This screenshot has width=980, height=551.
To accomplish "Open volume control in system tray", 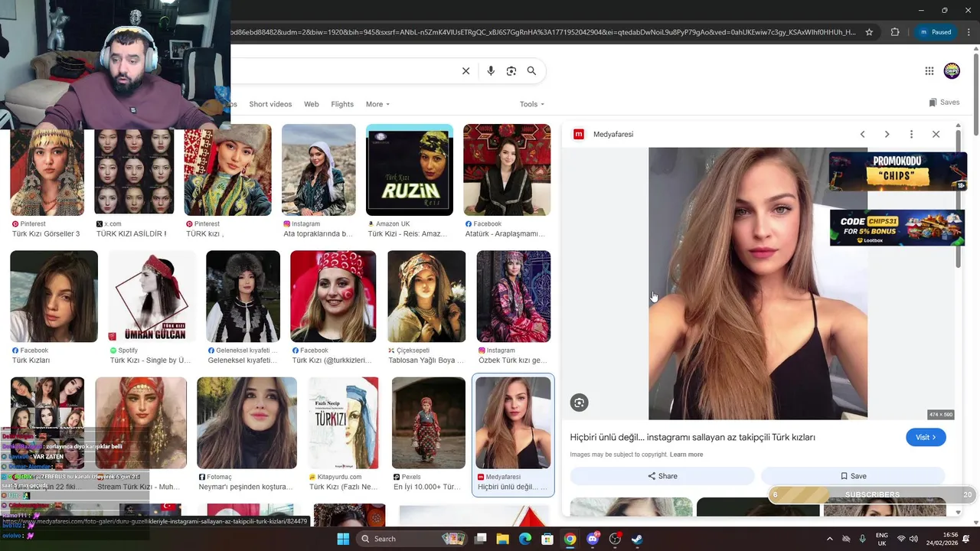I will pos(913,539).
